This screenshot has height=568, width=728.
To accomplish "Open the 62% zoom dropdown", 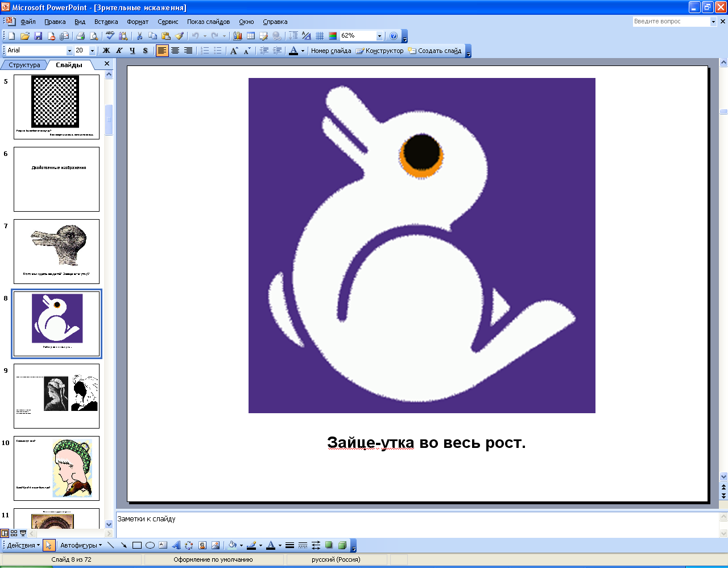I will (x=379, y=36).
